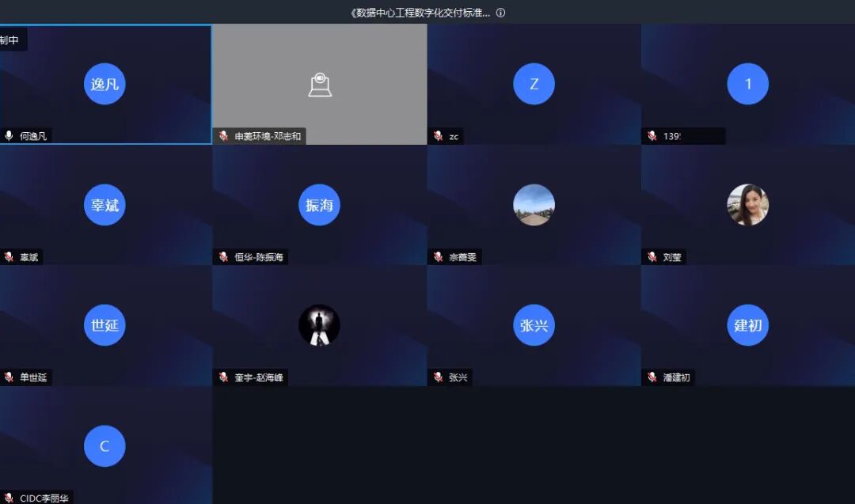Viewport: 855px width, 504px height.
Task: Unmute 何逸凡's microphone
Action: pyautogui.click(x=9, y=135)
